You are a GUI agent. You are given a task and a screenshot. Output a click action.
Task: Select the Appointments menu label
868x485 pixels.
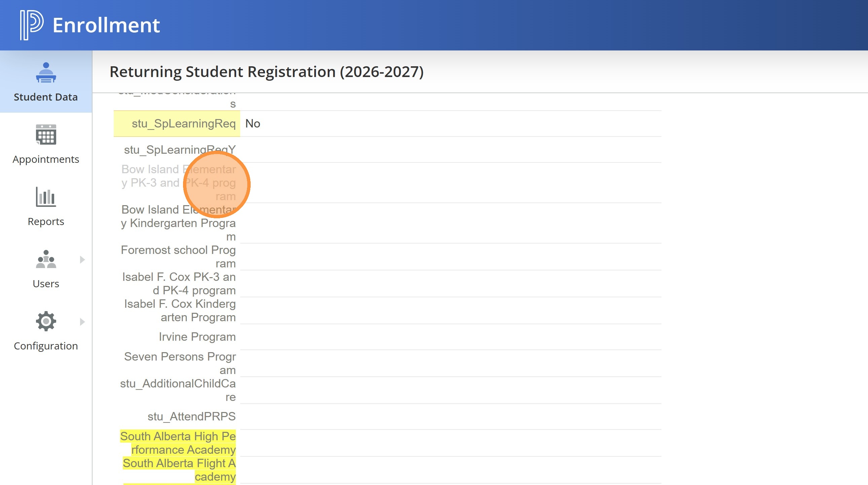[x=46, y=159]
